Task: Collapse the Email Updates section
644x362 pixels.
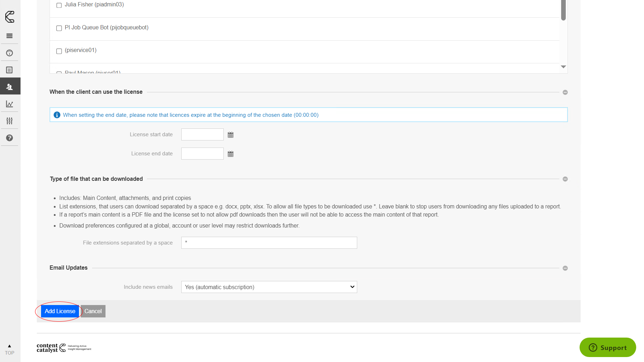Action: [565, 268]
